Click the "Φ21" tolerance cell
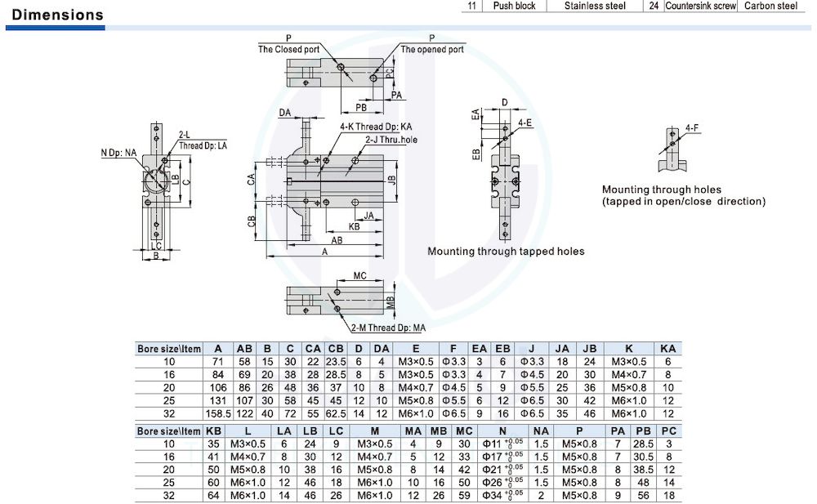This screenshot has width=817, height=504. tap(502, 470)
